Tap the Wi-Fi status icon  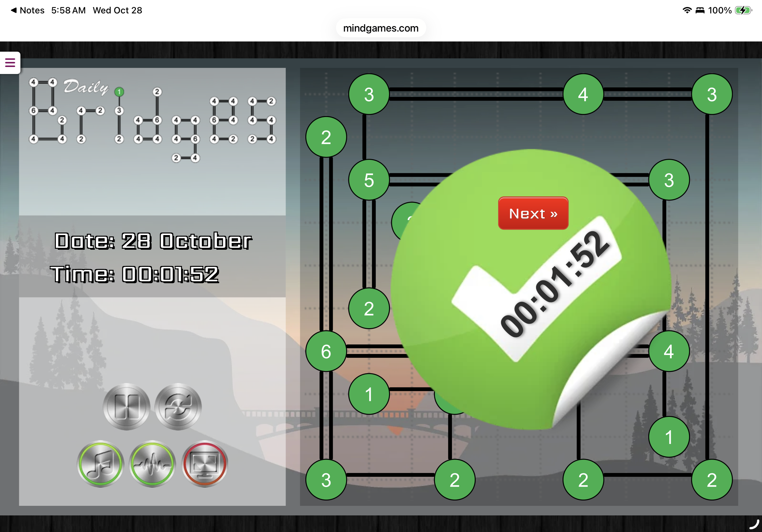[x=687, y=10]
